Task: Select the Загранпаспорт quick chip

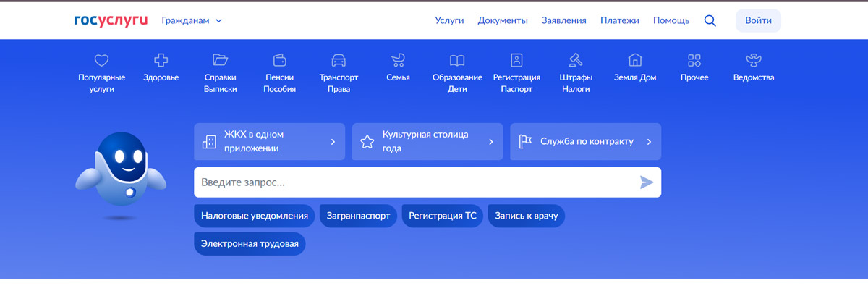Action: tap(358, 216)
